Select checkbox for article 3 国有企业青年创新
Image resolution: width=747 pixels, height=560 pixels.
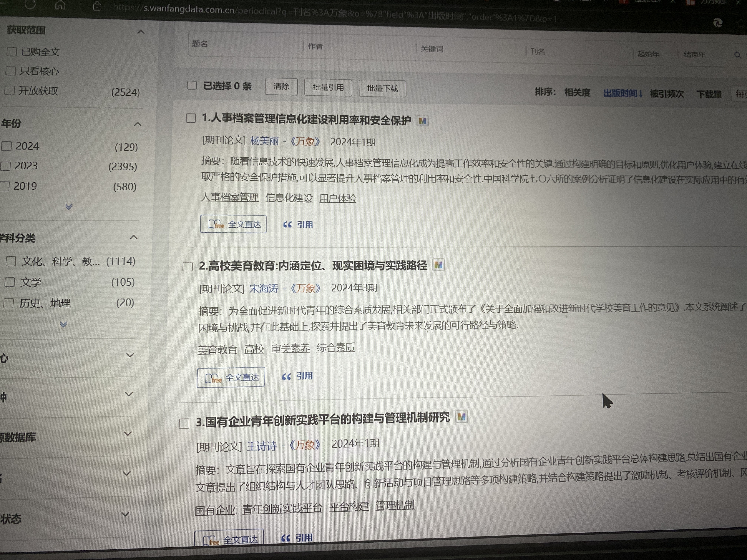(184, 423)
